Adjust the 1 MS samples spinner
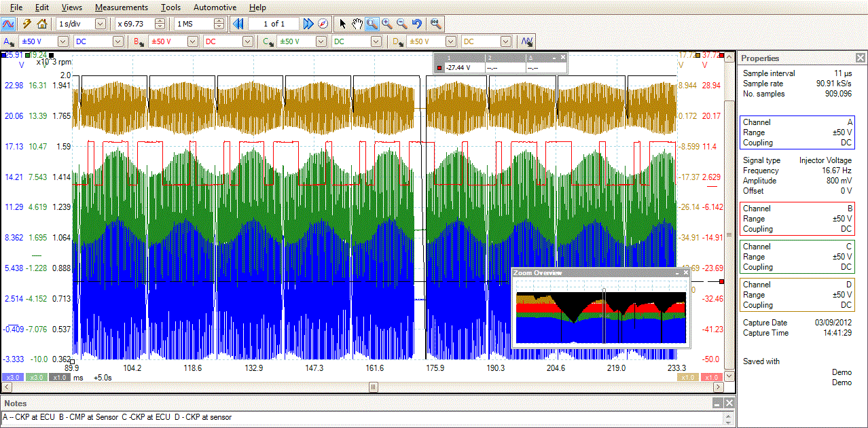Viewport: 868px width, 428px height. pyautogui.click(x=219, y=24)
